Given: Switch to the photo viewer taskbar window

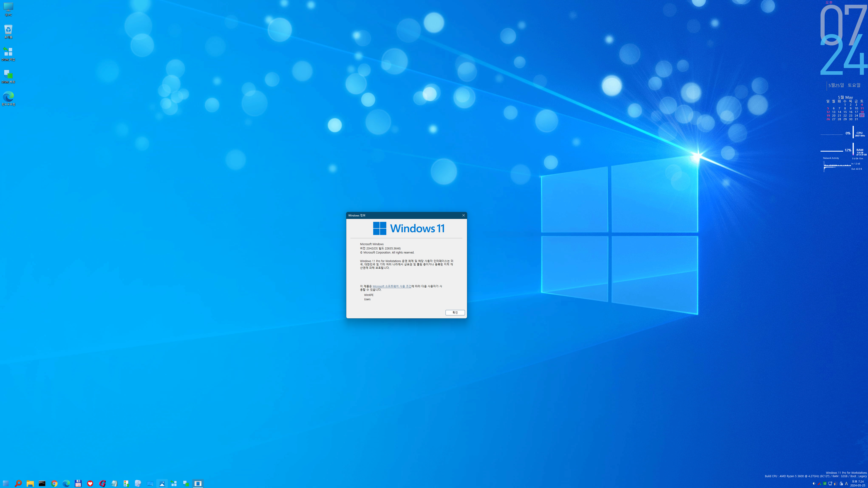Looking at the screenshot, I should point(162,483).
